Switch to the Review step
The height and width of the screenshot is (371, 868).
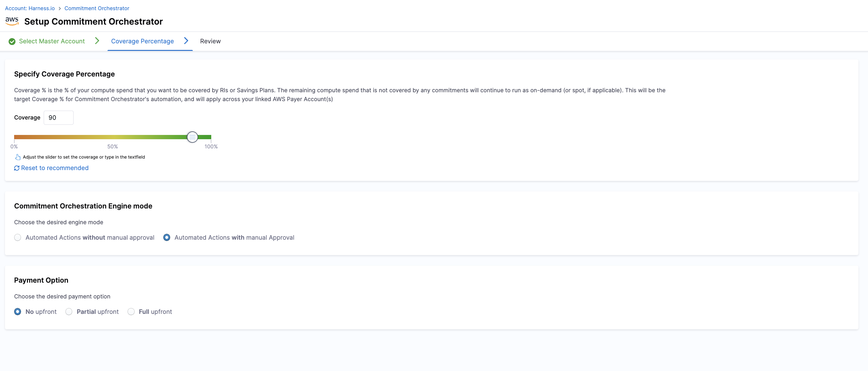pyautogui.click(x=210, y=41)
